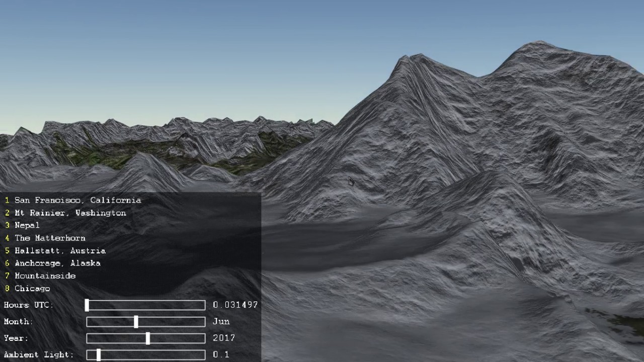Click the Hours UTC slider handle
The image size is (644, 362).
[x=87, y=305]
